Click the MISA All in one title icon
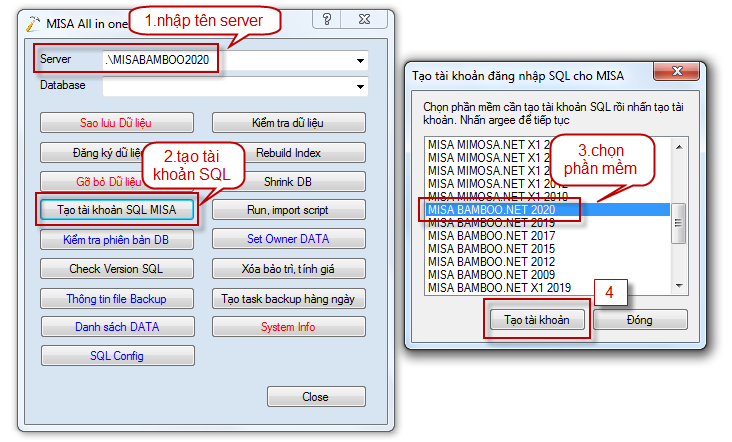Viewport: 732px width, 442px height. (x=33, y=24)
